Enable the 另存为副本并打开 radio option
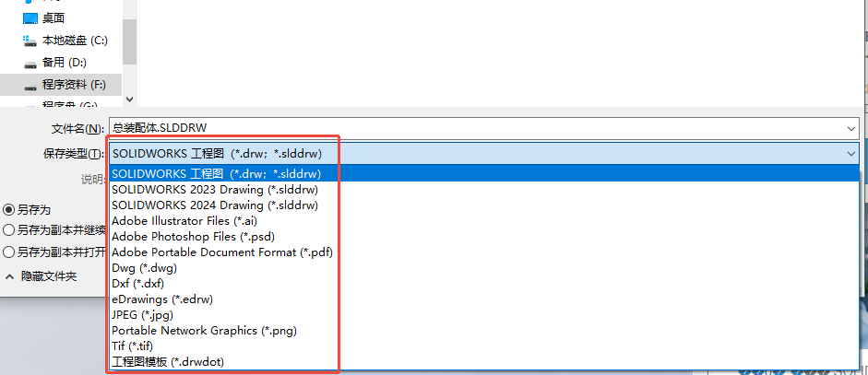Screen dimensions: 868x375 pos(9,252)
